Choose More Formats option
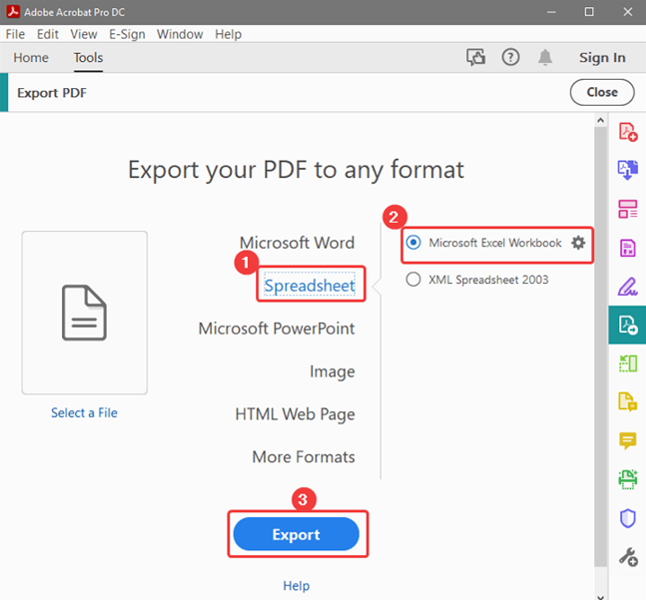Image resolution: width=646 pixels, height=600 pixels. (304, 457)
